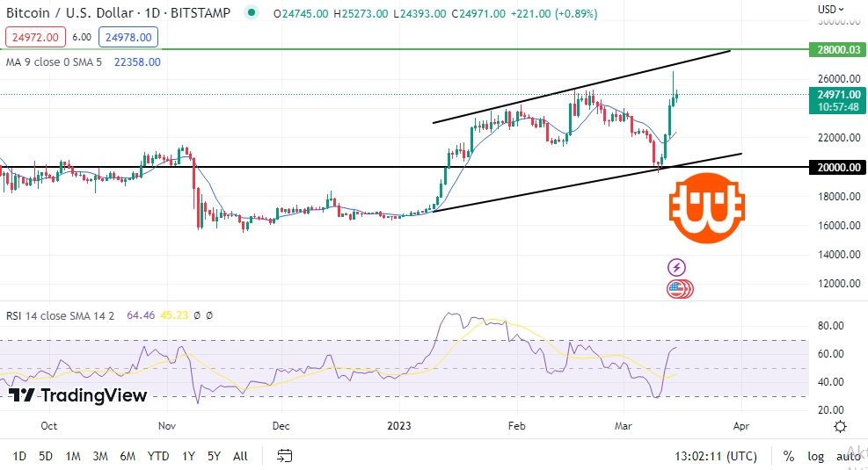The height and width of the screenshot is (470, 868).
Task: Select the 3M time range
Action: pos(100,456)
